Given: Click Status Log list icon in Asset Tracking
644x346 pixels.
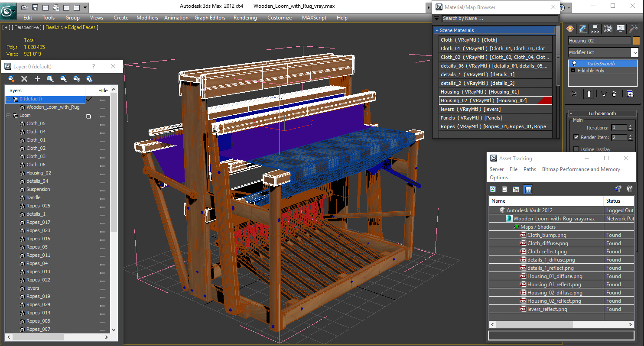Looking at the screenshot, I should [504, 189].
